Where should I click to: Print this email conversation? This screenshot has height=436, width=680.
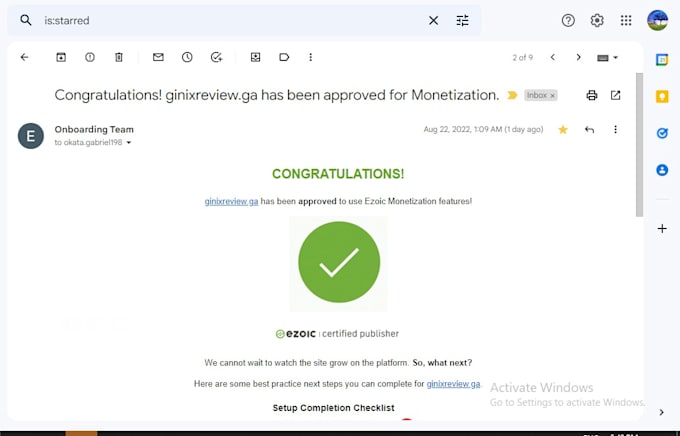pyautogui.click(x=592, y=95)
